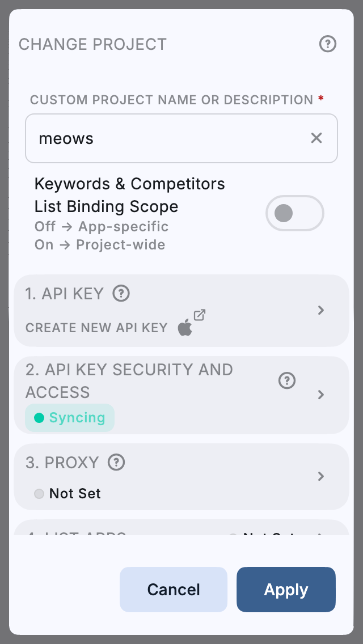This screenshot has width=363, height=644.
Task: Toggle Keywords & Competitors List Binding Scope switch
Action: pos(294,213)
